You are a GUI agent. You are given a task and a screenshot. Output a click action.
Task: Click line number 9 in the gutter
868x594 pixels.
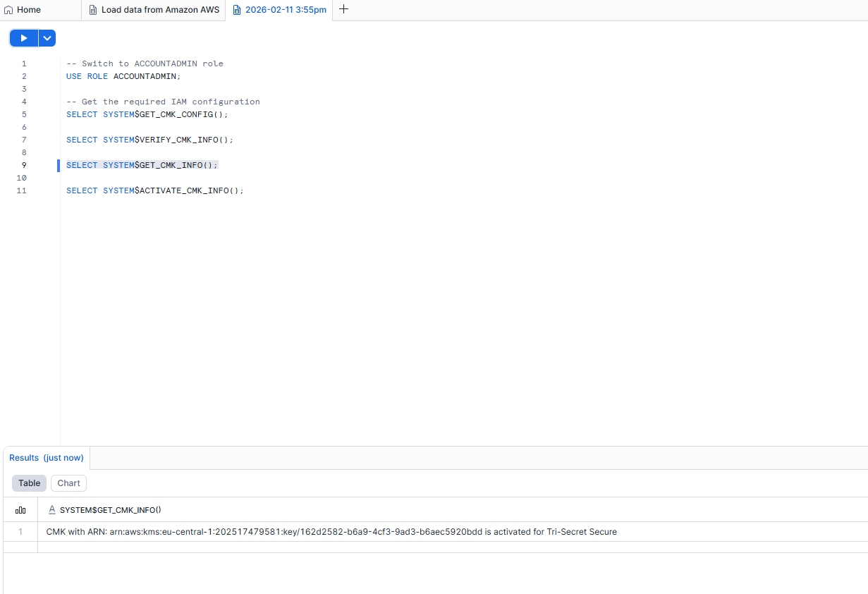[x=24, y=165]
